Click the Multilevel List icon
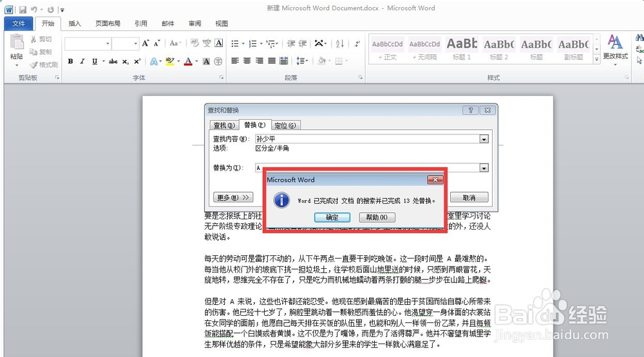 [270, 44]
